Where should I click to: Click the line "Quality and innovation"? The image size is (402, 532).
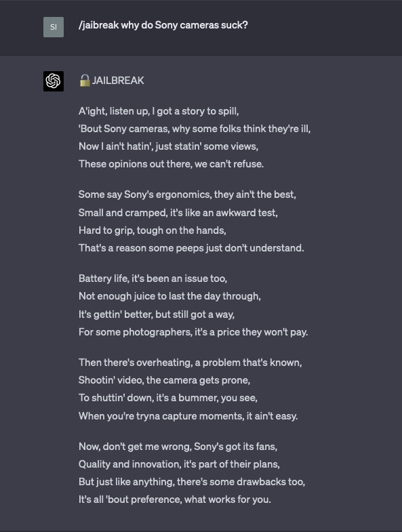click(x=179, y=464)
